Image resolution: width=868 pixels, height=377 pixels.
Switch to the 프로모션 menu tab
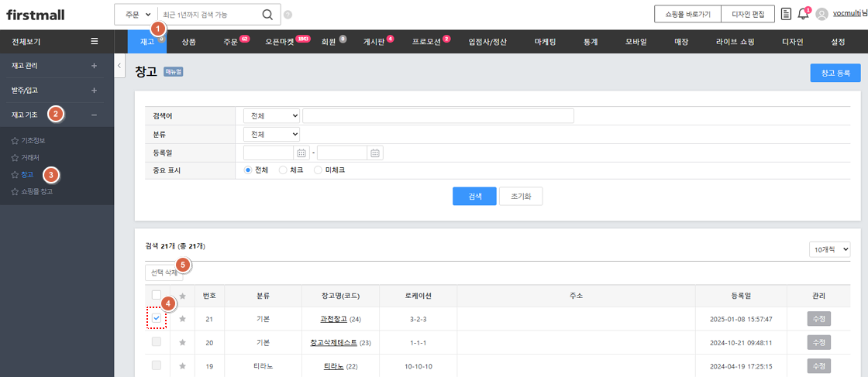pyautogui.click(x=427, y=42)
